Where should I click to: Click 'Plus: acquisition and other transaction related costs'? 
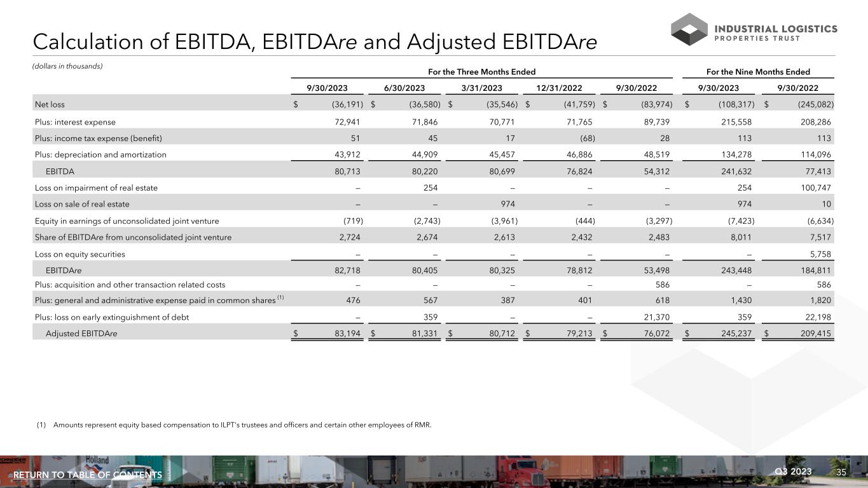coord(130,285)
